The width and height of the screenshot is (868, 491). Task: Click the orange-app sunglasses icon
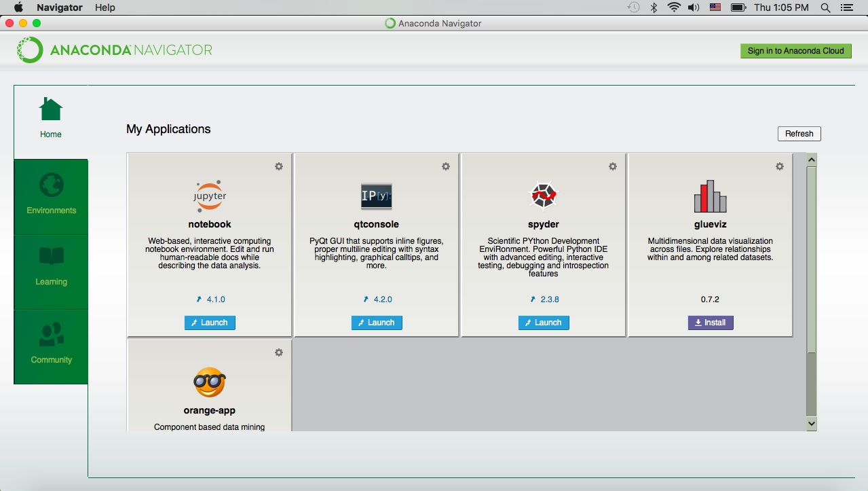[210, 383]
